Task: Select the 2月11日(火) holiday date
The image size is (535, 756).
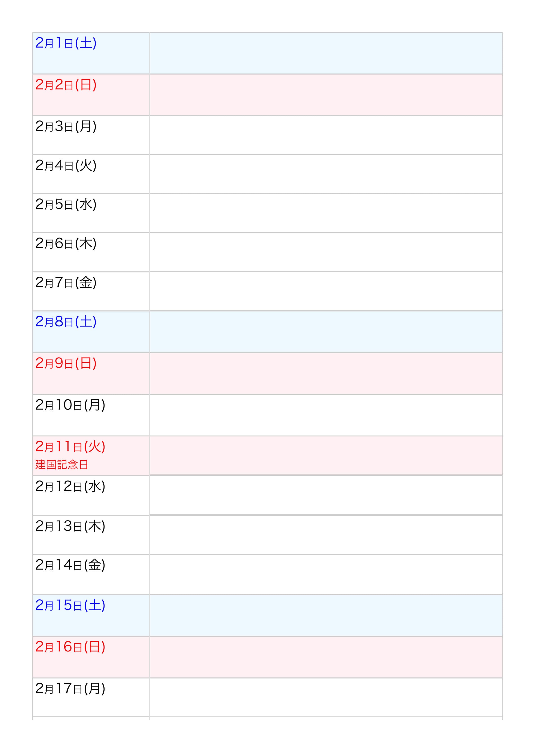Action: click(x=70, y=447)
